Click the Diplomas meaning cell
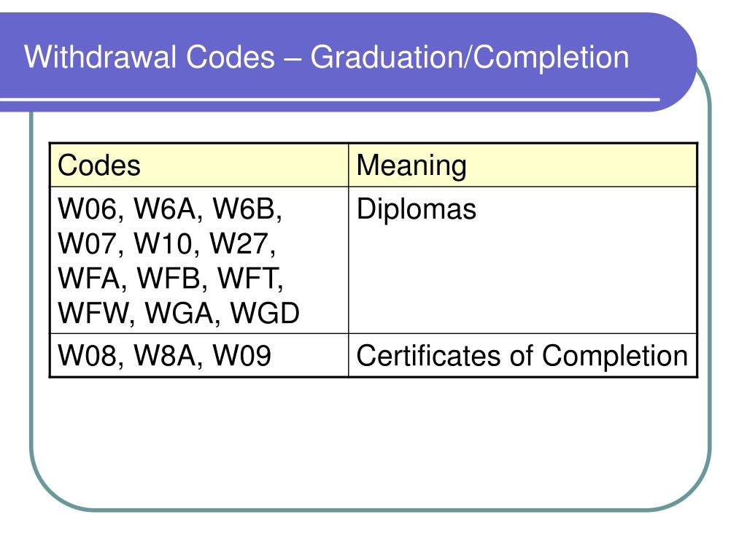 (x=522, y=260)
